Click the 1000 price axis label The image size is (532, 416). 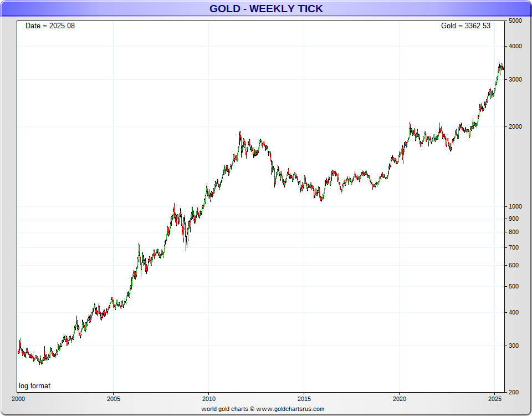pos(515,206)
